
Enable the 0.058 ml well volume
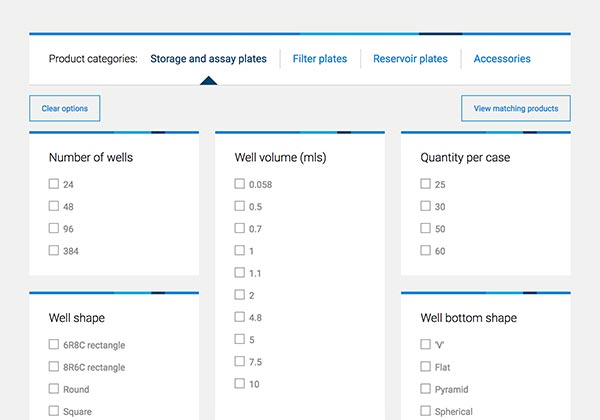coord(240,184)
